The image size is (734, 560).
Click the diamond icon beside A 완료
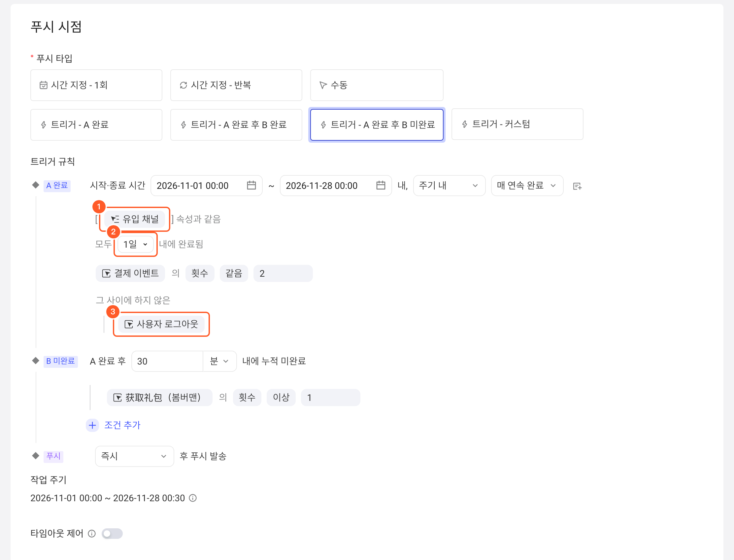[x=36, y=185]
